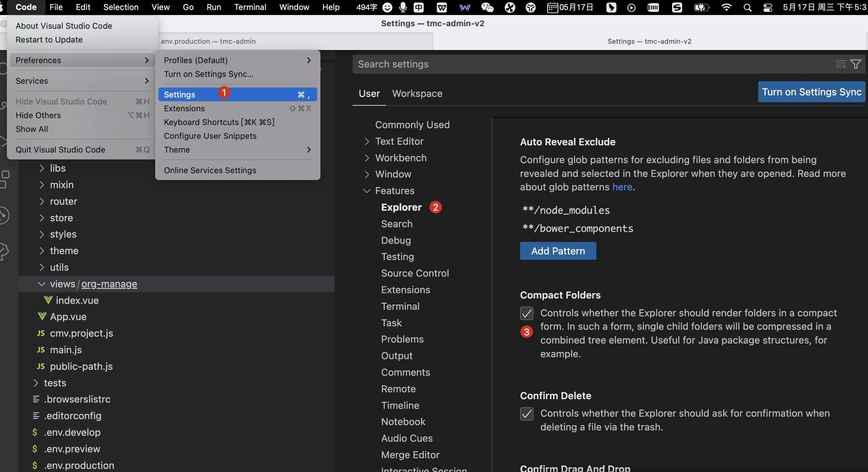Viewport: 868px width, 472px height.
Task: Click the microphone icon in menu bar
Action: 403,7
